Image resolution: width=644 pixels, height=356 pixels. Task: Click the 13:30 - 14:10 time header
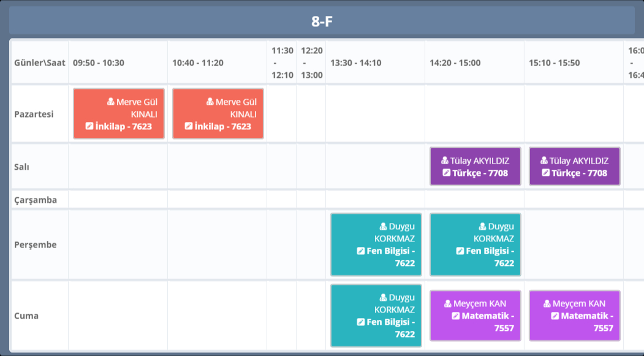click(355, 62)
